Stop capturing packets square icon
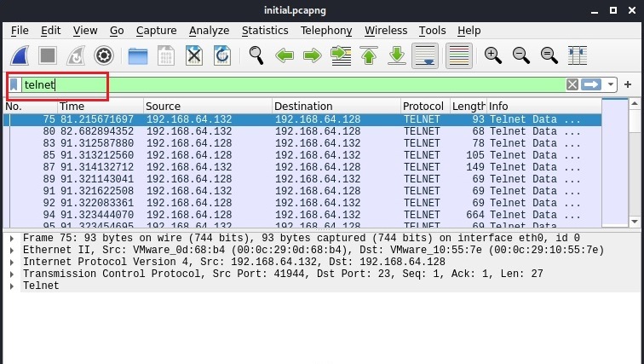The width and height of the screenshot is (644, 364). (x=48, y=55)
